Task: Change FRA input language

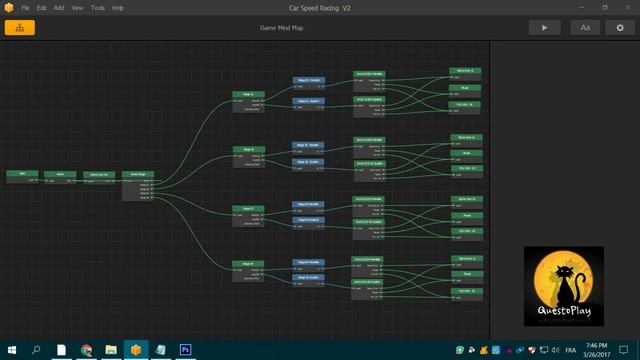Action: click(571, 350)
